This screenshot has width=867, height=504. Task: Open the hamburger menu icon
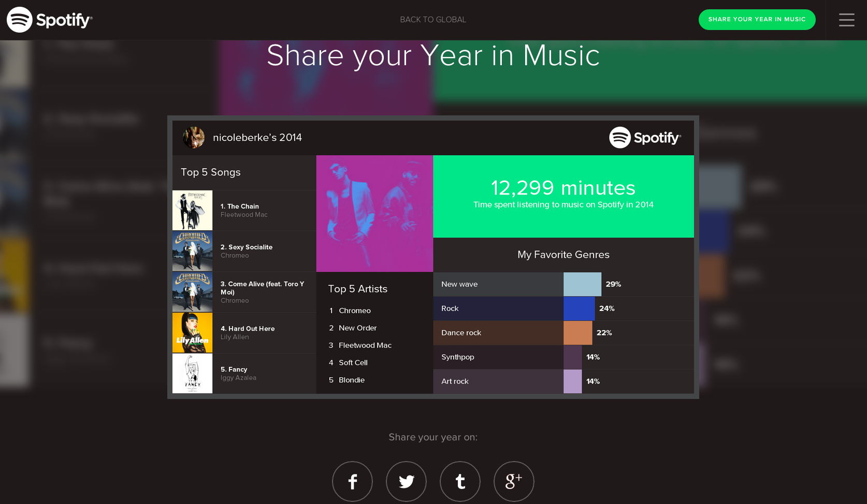pyautogui.click(x=846, y=20)
